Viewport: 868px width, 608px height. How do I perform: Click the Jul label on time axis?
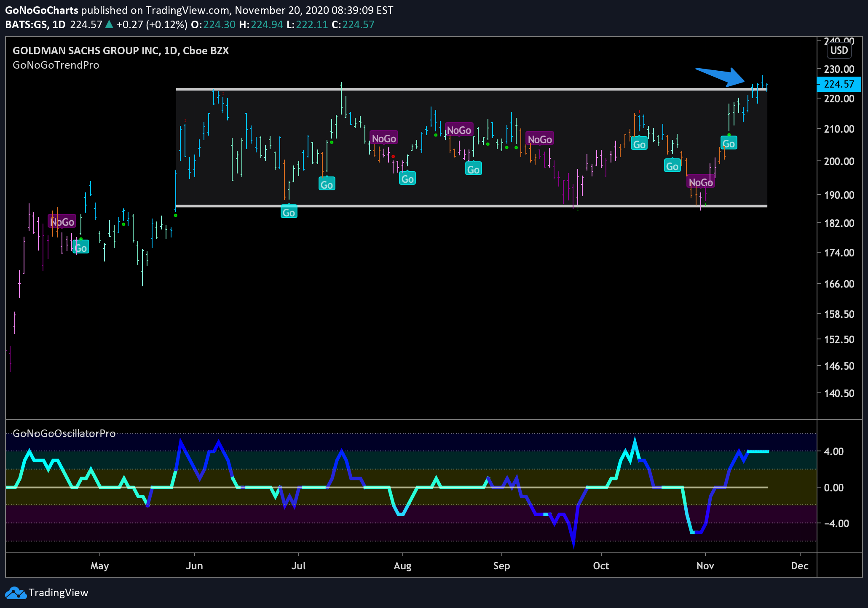pyautogui.click(x=298, y=565)
